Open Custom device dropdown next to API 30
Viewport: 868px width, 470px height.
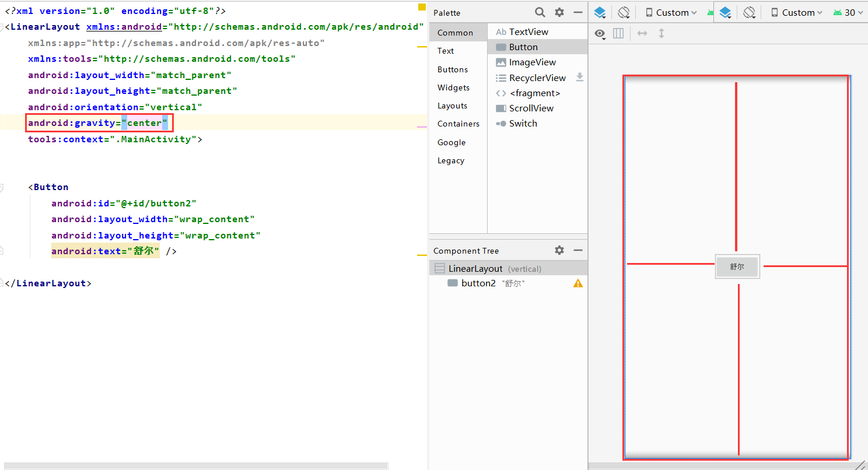point(796,12)
